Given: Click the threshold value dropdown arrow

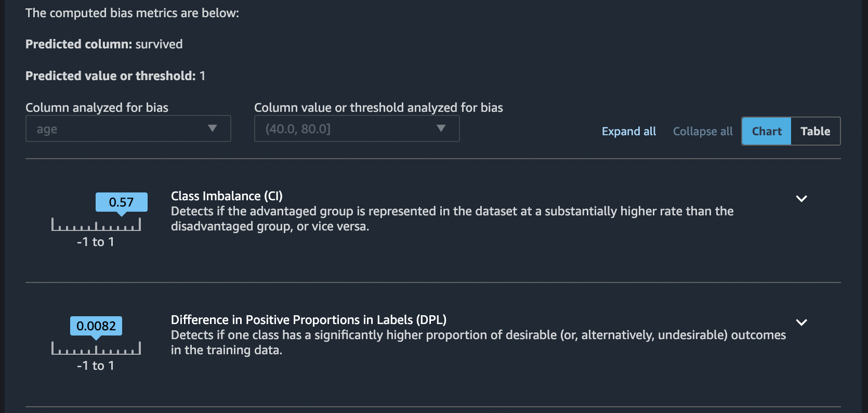Looking at the screenshot, I should point(441,128).
